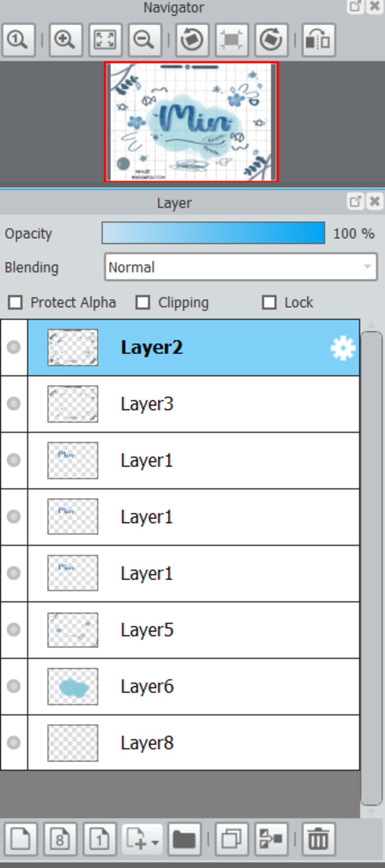Add a new 1-bit layer
Screen dimensions: 385x868
click(x=100, y=839)
